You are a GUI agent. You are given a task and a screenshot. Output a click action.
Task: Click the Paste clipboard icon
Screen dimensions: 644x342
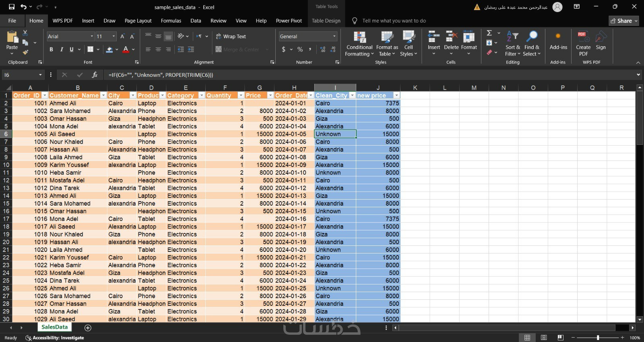point(12,37)
